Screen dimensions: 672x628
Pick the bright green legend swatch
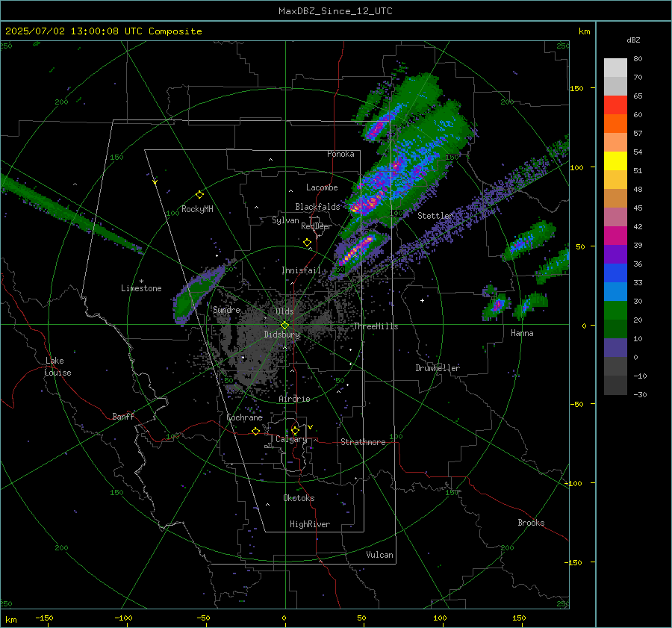point(615,311)
